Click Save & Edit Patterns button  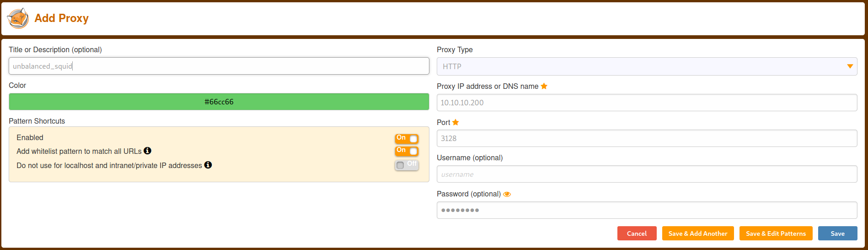pos(776,234)
